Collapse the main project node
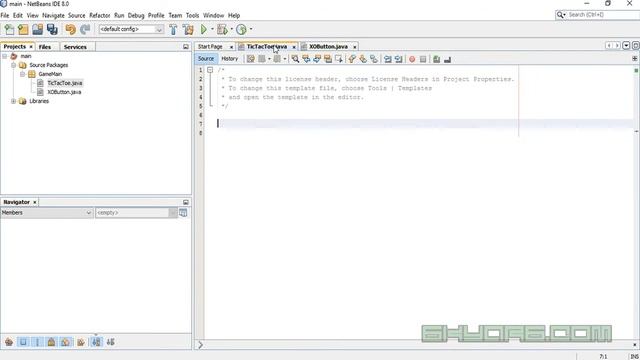This screenshot has width=640, height=360. point(4,56)
